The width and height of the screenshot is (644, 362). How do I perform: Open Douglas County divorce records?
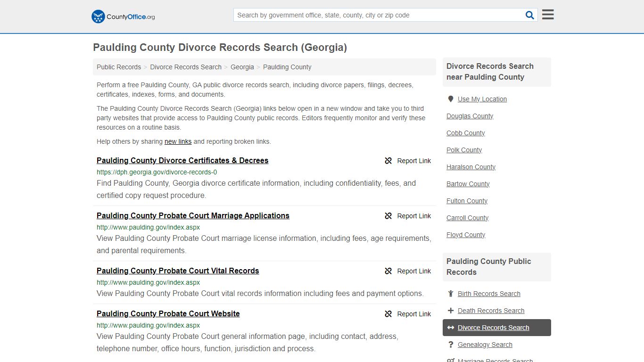[x=470, y=116]
